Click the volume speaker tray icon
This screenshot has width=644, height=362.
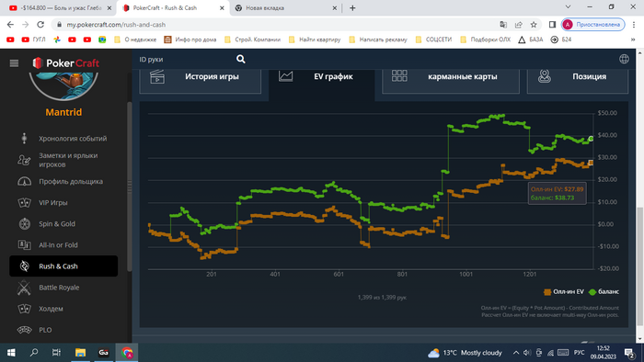(x=527, y=353)
